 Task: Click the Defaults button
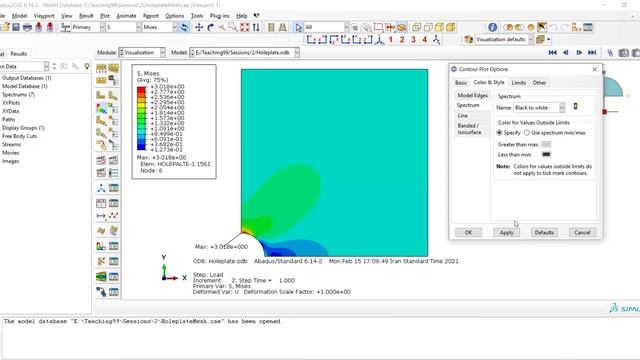click(x=544, y=232)
